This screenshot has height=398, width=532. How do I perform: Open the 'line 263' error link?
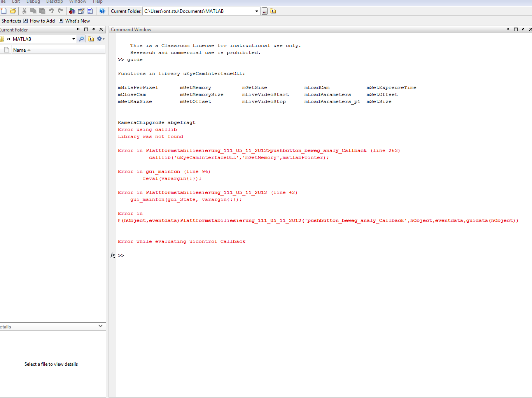[x=385, y=150]
